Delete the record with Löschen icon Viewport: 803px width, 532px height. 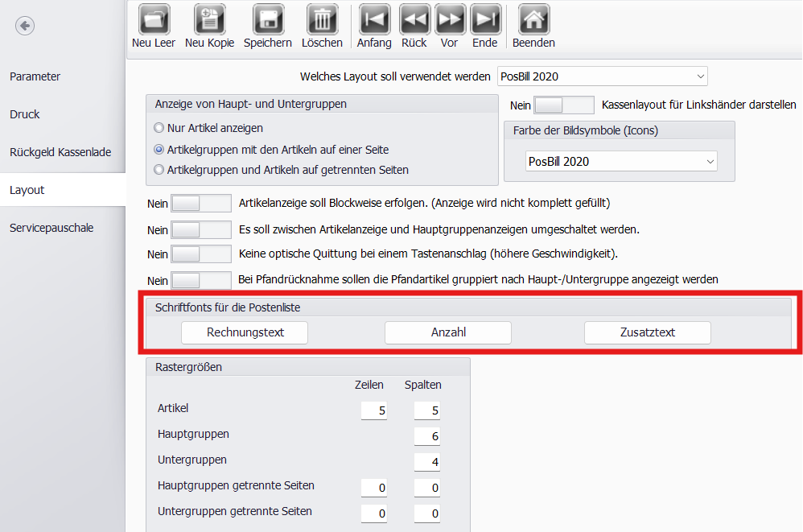coord(322,19)
